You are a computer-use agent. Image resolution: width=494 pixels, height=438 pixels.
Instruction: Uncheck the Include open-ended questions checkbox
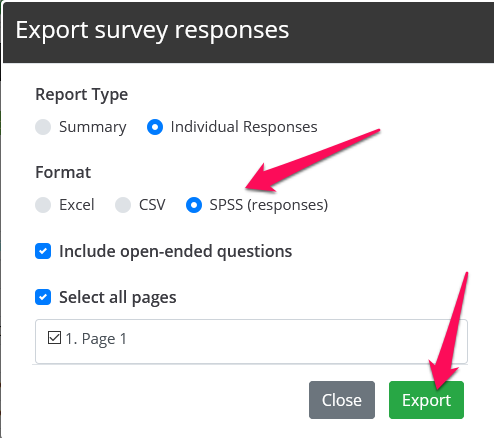coord(43,251)
